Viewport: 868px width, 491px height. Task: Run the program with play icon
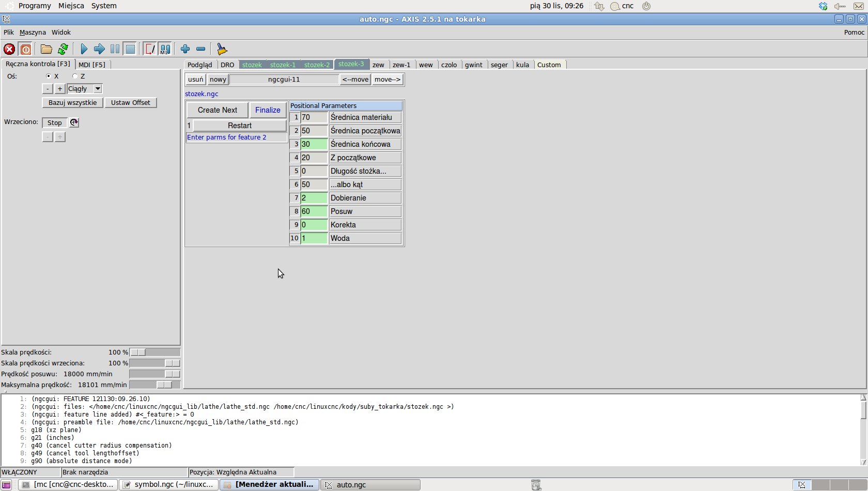(84, 49)
